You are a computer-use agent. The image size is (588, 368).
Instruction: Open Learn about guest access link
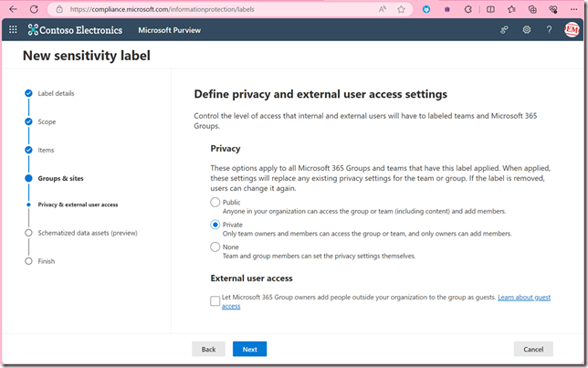click(x=524, y=298)
